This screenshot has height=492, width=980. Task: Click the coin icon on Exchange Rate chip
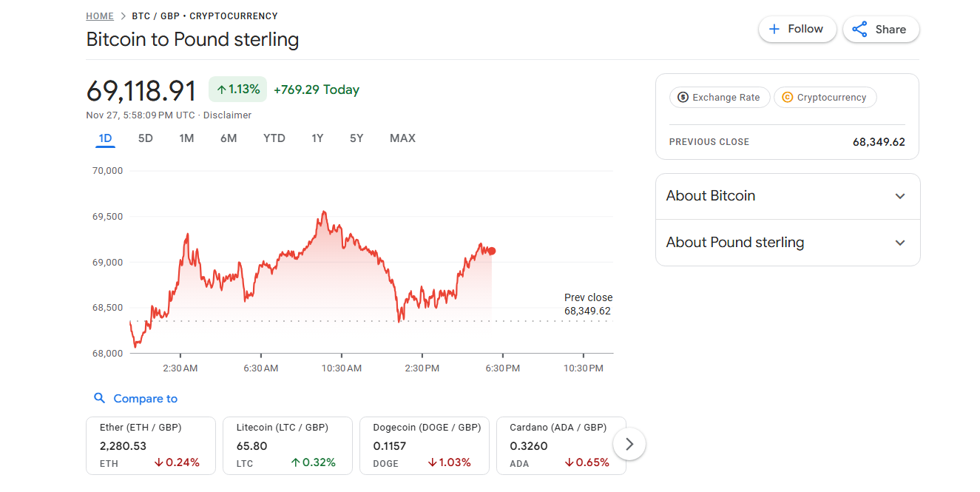(682, 97)
